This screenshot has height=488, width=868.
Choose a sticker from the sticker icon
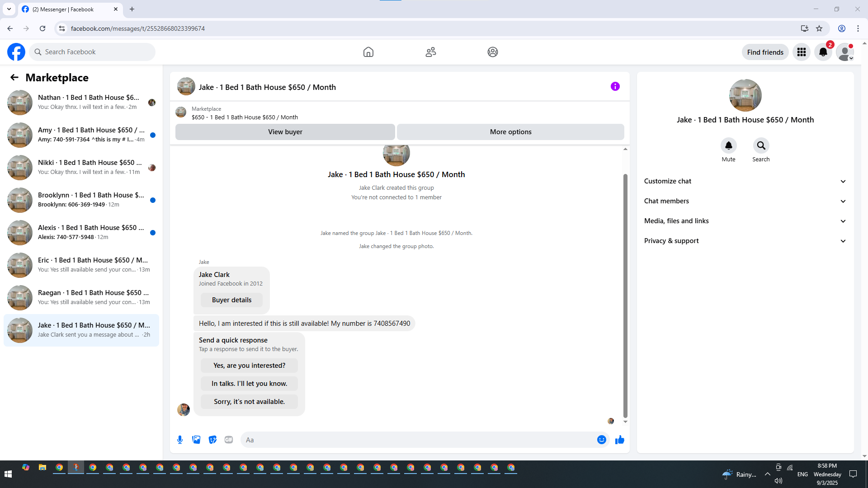click(212, 440)
